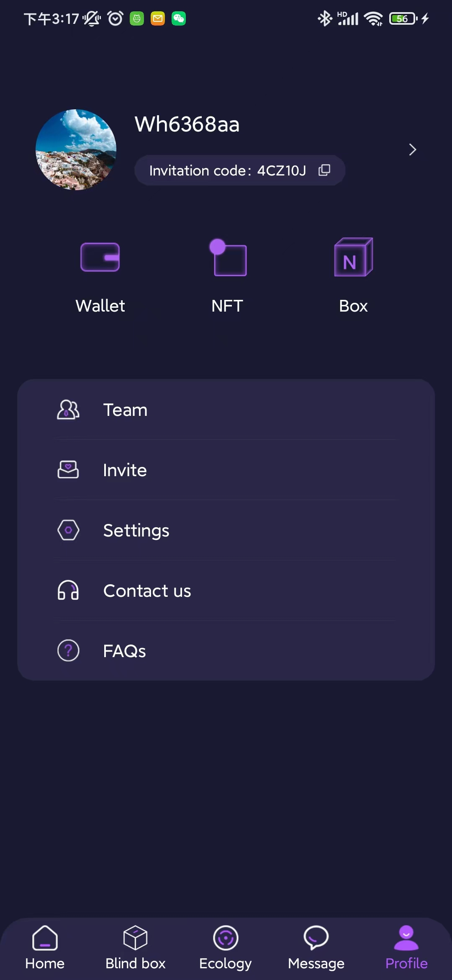The image size is (452, 980).
Task: Select the Profile tab
Action: [406, 947]
